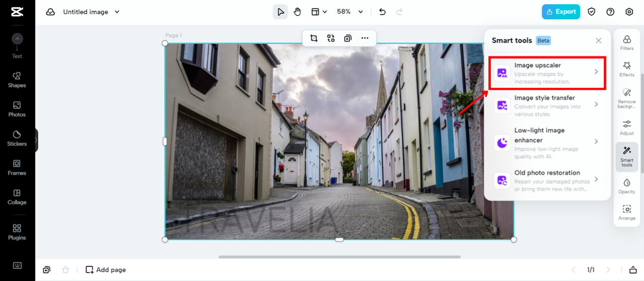Click the undo arrow icon
644x281 pixels.
[x=382, y=12]
